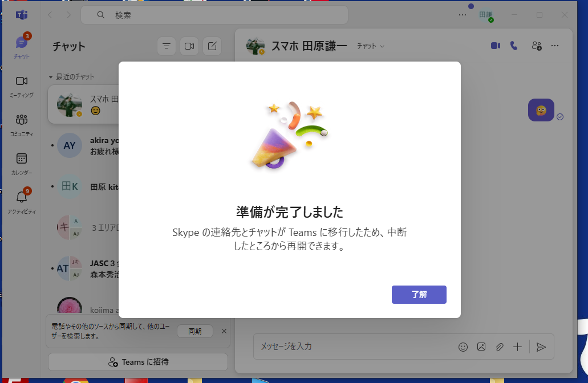
Task: Open スマホ 田原謙一 avatar in chat header
Action: 256,46
